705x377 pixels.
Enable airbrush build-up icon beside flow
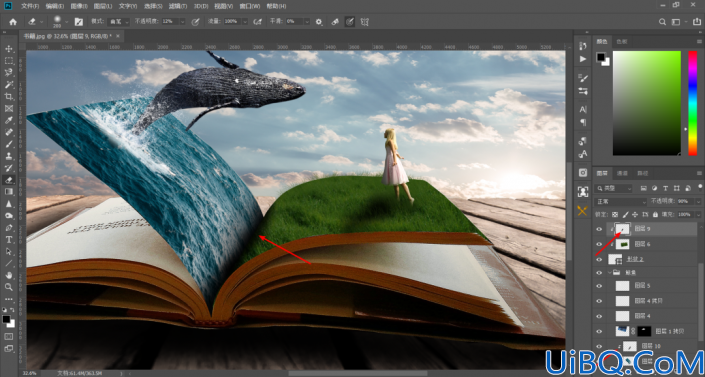click(x=257, y=22)
